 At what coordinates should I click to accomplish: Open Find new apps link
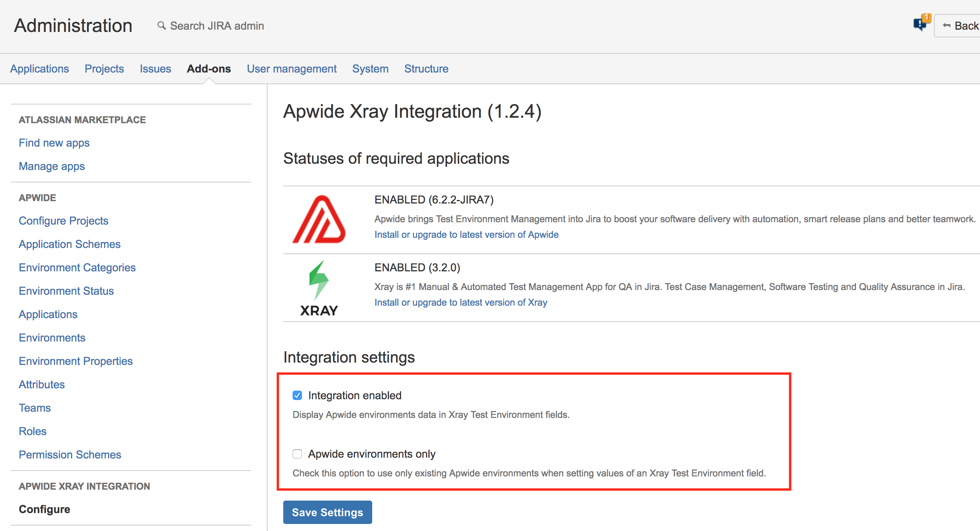(x=54, y=143)
